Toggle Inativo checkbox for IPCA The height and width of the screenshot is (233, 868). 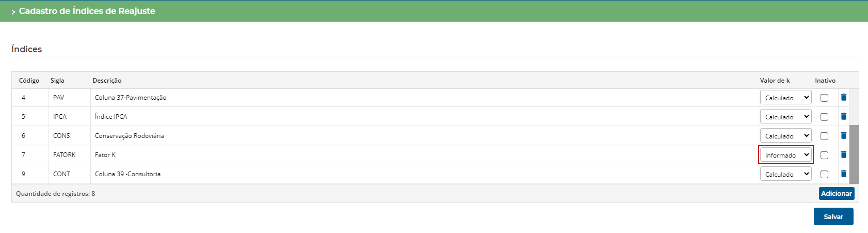[x=824, y=117]
